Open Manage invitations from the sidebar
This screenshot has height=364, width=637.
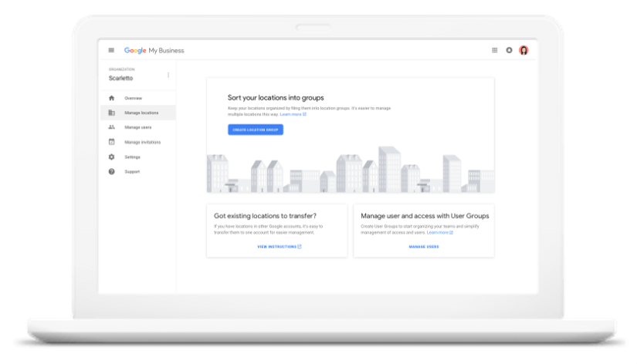[x=142, y=142]
